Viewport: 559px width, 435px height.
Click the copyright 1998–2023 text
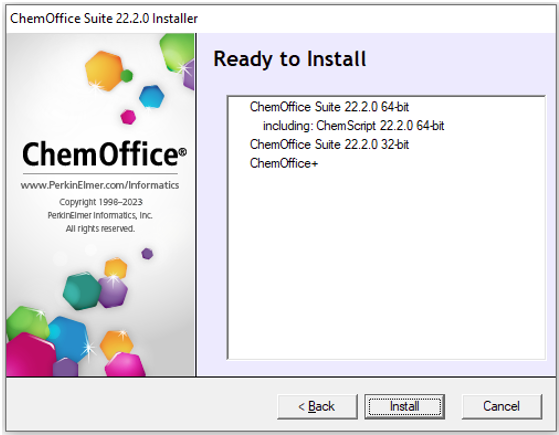pos(101,202)
